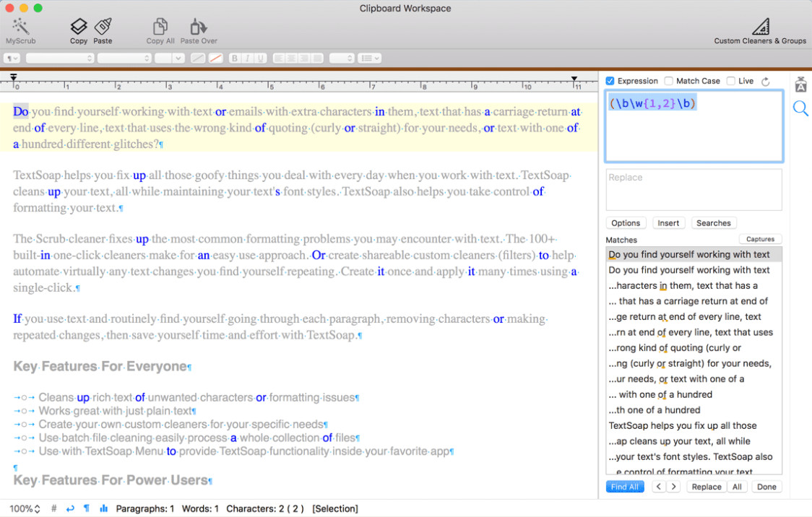Open the font style dropdown
This screenshot has height=517, width=812.
[124, 58]
